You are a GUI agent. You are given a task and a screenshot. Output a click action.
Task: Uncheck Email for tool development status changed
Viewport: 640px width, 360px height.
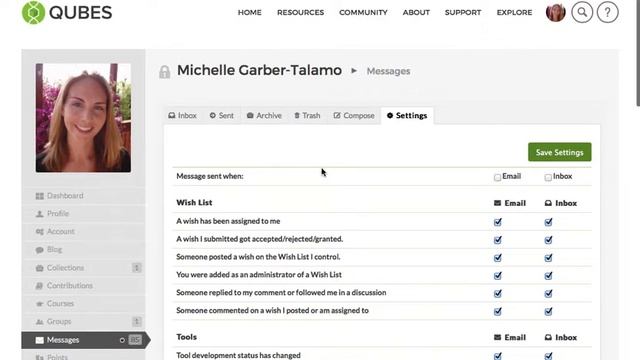point(498,356)
